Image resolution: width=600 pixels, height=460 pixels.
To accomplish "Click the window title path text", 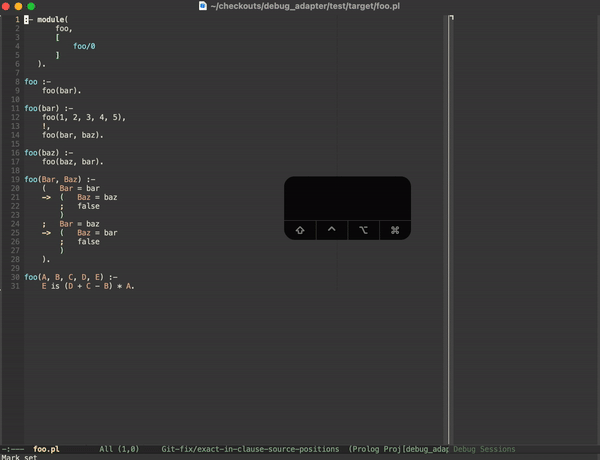I will 305,6.
